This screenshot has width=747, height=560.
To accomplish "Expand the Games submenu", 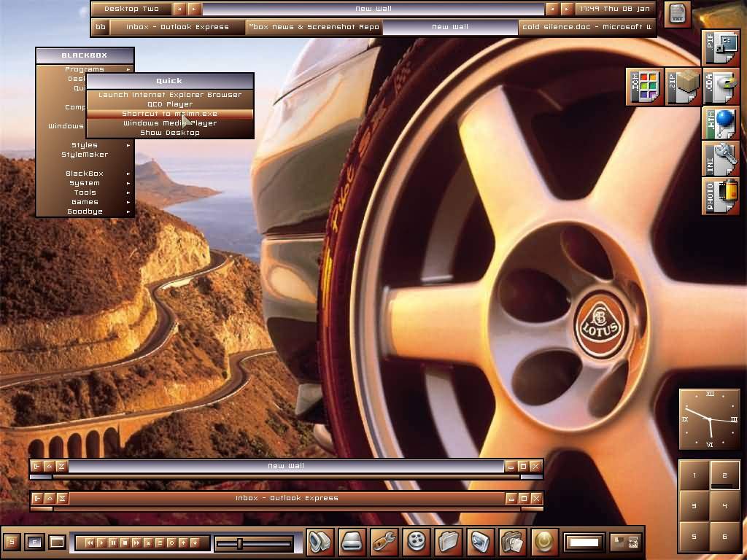I will click(x=85, y=202).
